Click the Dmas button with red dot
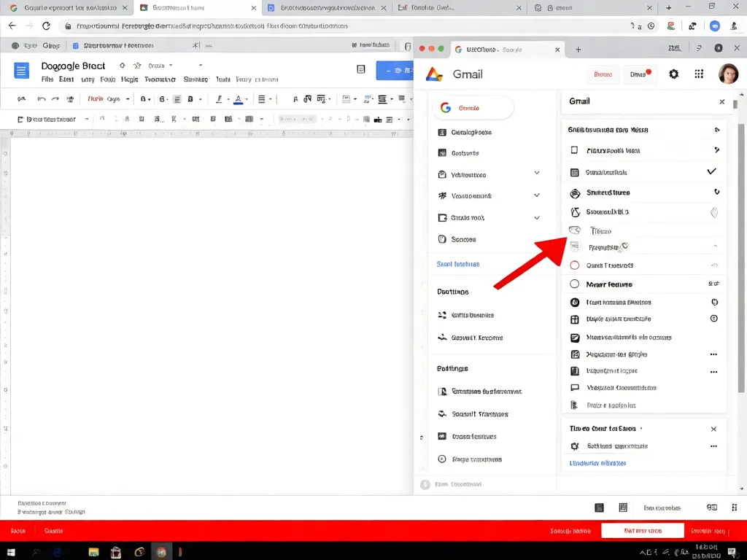The height and width of the screenshot is (560, 747). 640,74
